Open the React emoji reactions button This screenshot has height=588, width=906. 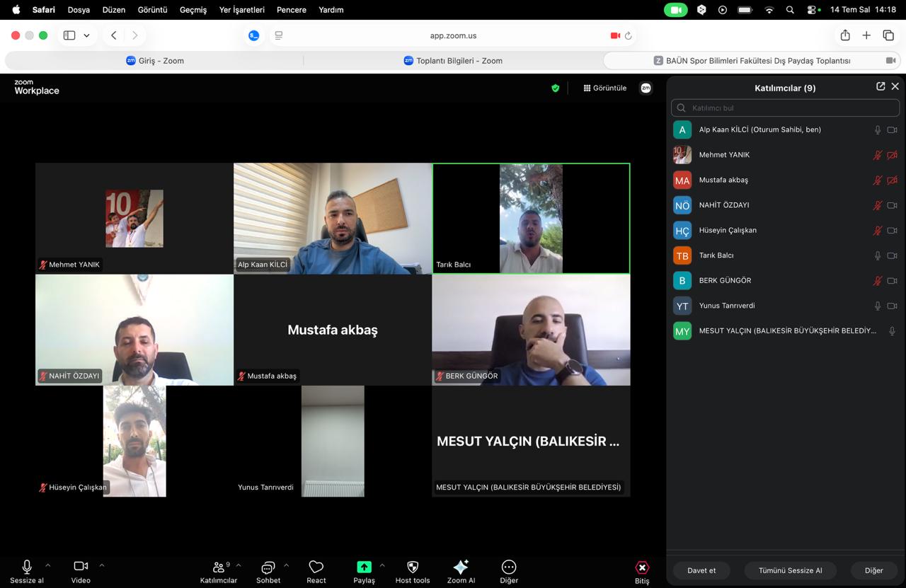point(316,567)
